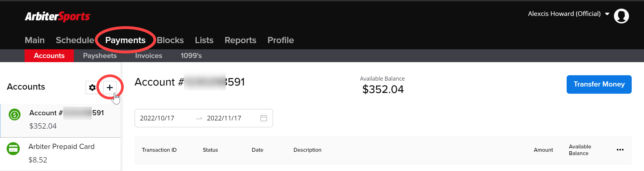Switch to the Paysheets tab
Image resolution: width=644 pixels, height=171 pixels.
tap(100, 56)
